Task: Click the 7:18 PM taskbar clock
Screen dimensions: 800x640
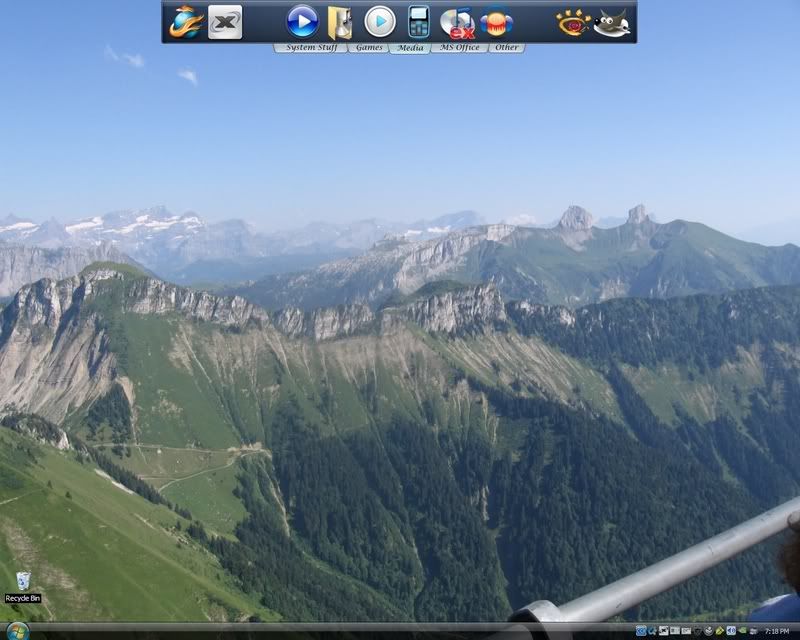Action: pyautogui.click(x=778, y=631)
